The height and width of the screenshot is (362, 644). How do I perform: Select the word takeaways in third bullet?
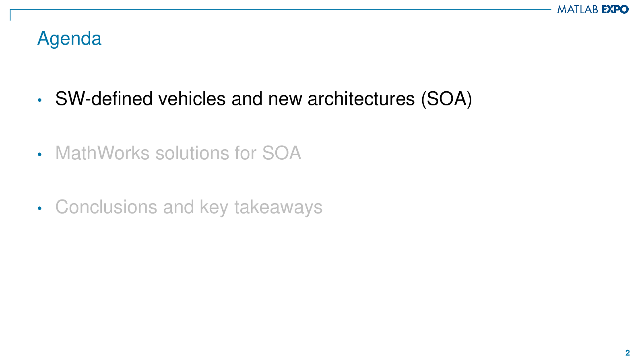(x=278, y=208)
